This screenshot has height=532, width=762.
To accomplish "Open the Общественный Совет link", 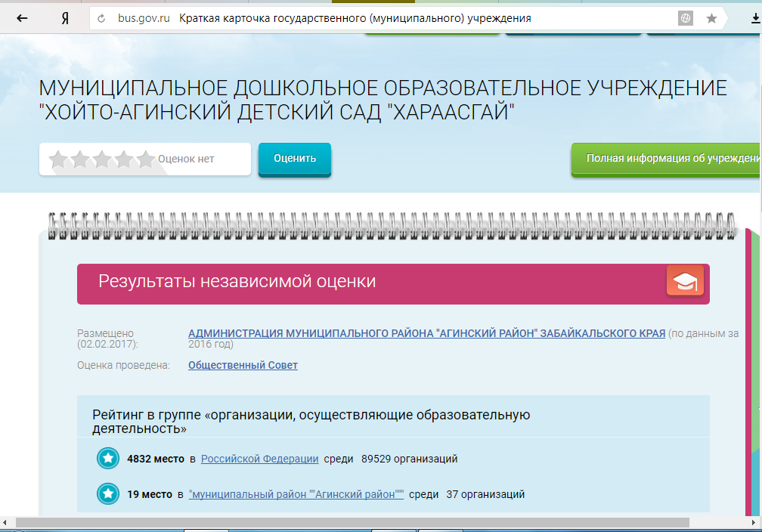I will [x=243, y=365].
